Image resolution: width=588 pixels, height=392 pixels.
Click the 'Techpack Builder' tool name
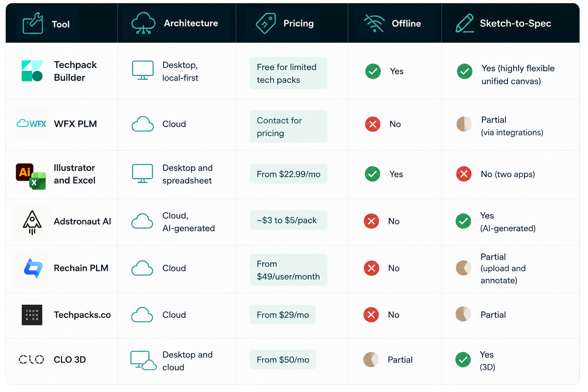point(75,71)
